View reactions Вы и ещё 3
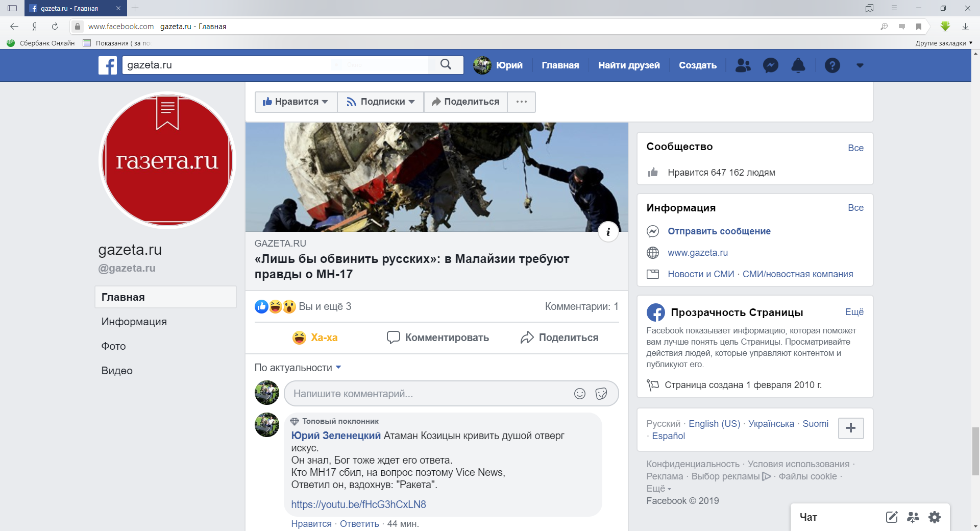The width and height of the screenshot is (980, 531). (325, 306)
